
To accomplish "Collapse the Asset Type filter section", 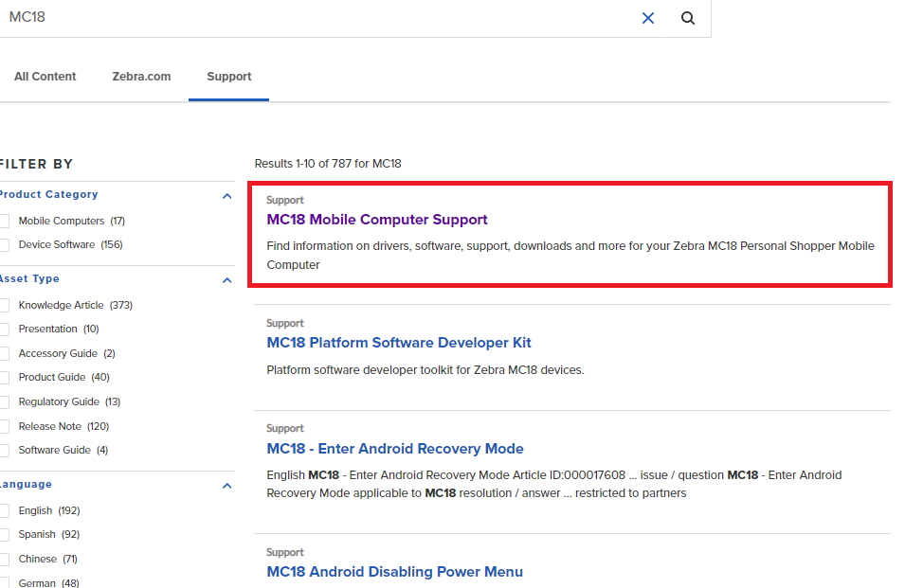I will click(x=226, y=280).
